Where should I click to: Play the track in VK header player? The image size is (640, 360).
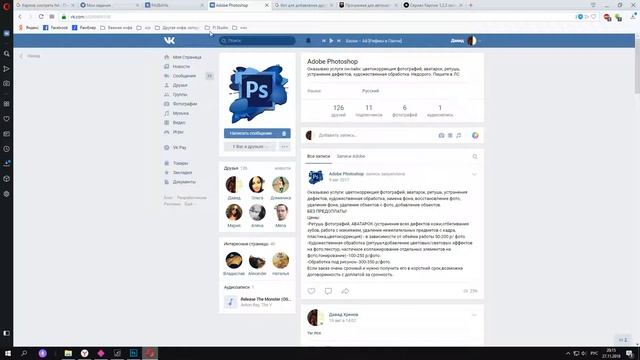[331, 41]
